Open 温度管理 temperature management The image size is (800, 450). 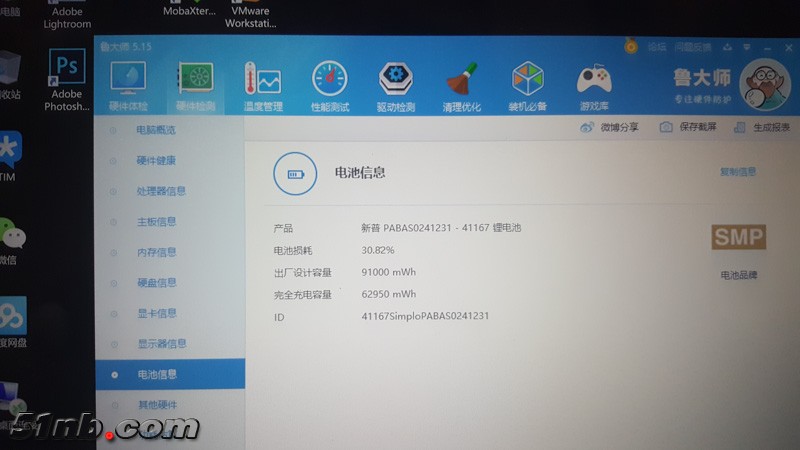point(263,86)
